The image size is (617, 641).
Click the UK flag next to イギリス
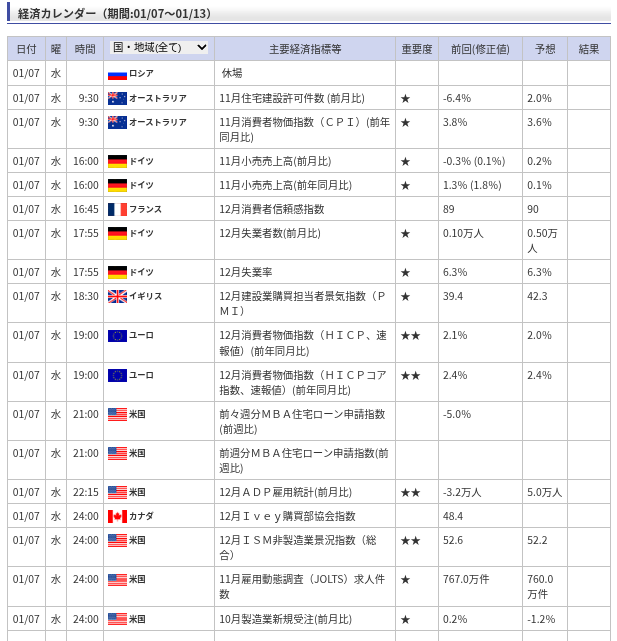pyautogui.click(x=117, y=296)
